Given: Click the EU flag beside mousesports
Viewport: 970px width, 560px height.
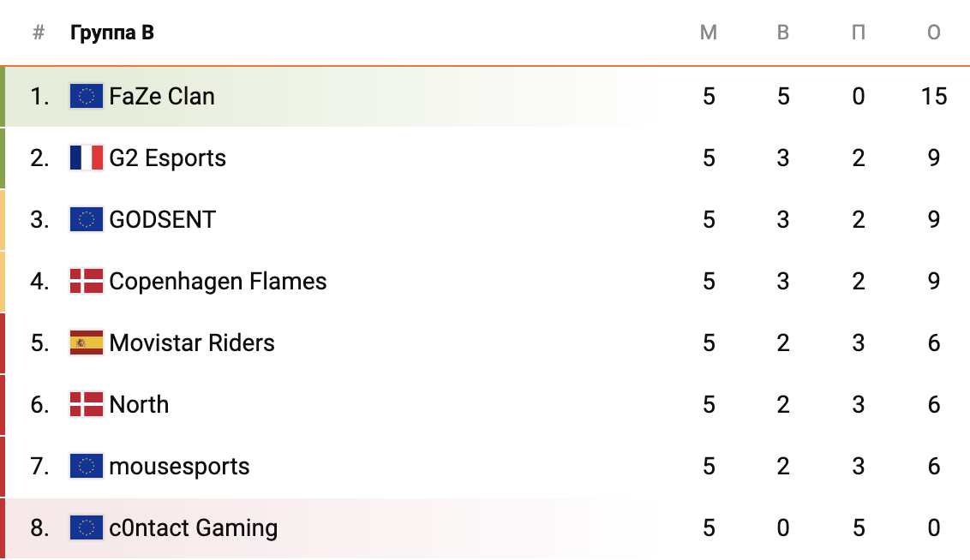Looking at the screenshot, I should pos(87,466).
